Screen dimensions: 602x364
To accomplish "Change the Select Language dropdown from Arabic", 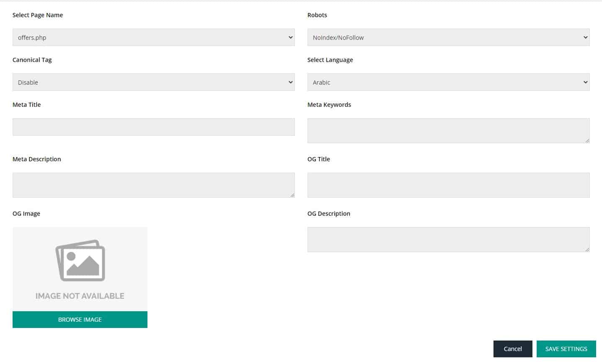I will pos(448,82).
